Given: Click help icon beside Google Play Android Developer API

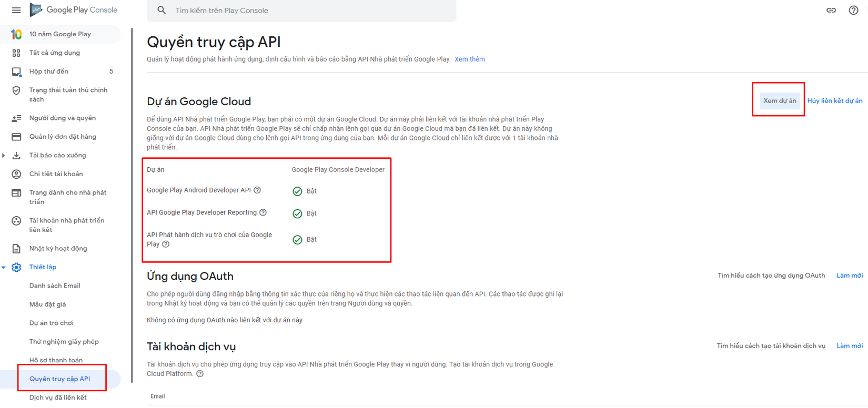Looking at the screenshot, I should pyautogui.click(x=257, y=190).
